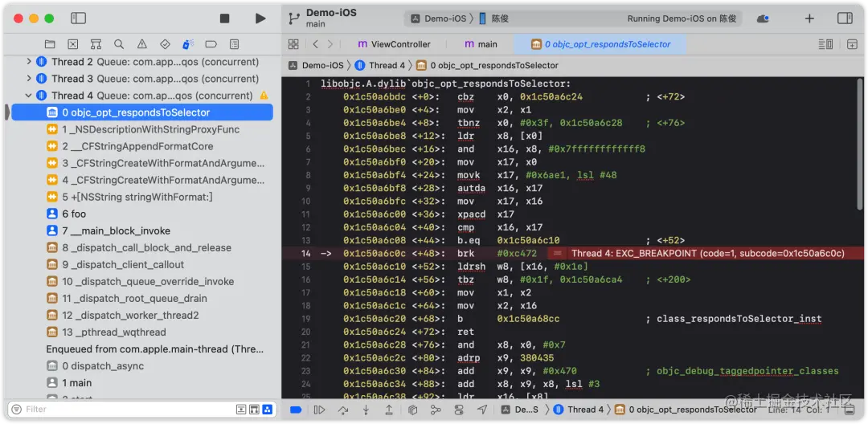
Task: Select the Breakpoint navigator icon
Action: (x=211, y=43)
